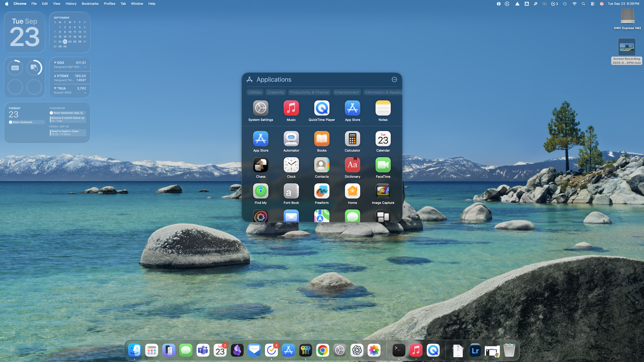The height and width of the screenshot is (362, 644).
Task: Select the VOO stock in the Stocks widget
Action: (70, 64)
